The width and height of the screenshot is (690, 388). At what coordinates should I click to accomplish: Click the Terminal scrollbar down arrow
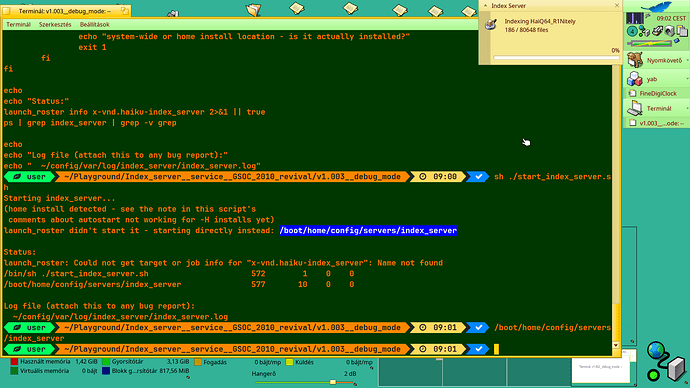(616, 345)
